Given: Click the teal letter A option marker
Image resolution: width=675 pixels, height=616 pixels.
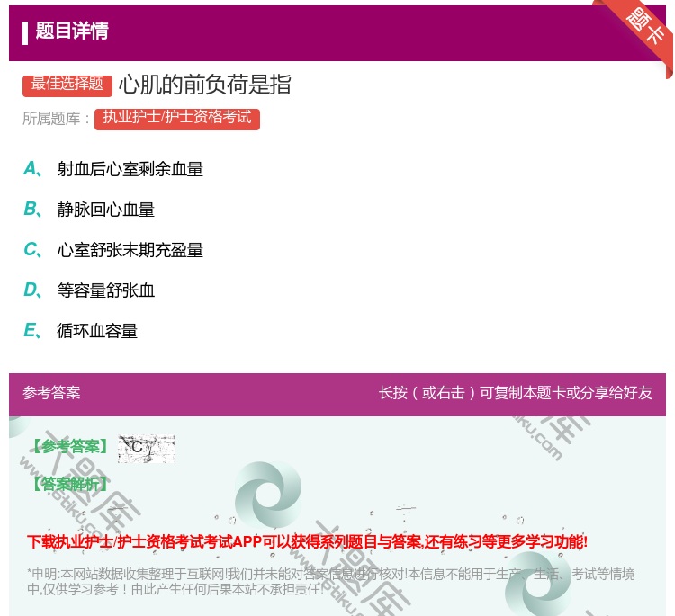Looking at the screenshot, I should click(x=32, y=169).
